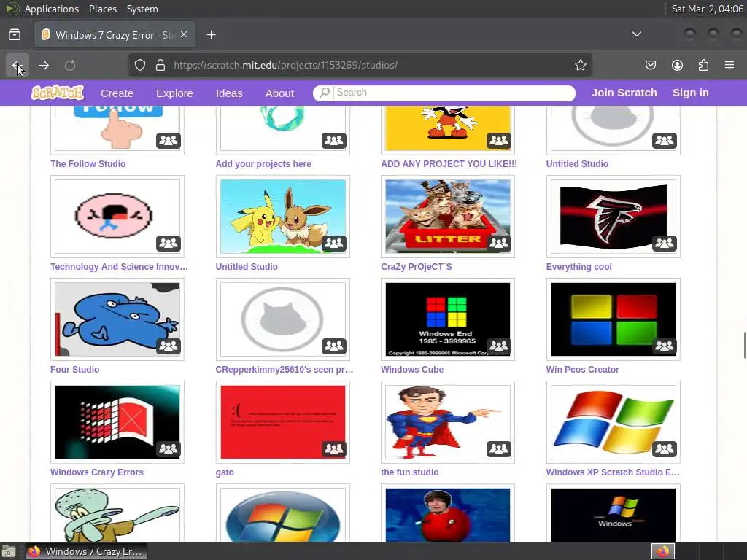Open the System menu
This screenshot has width=747, height=560.
coord(142,9)
